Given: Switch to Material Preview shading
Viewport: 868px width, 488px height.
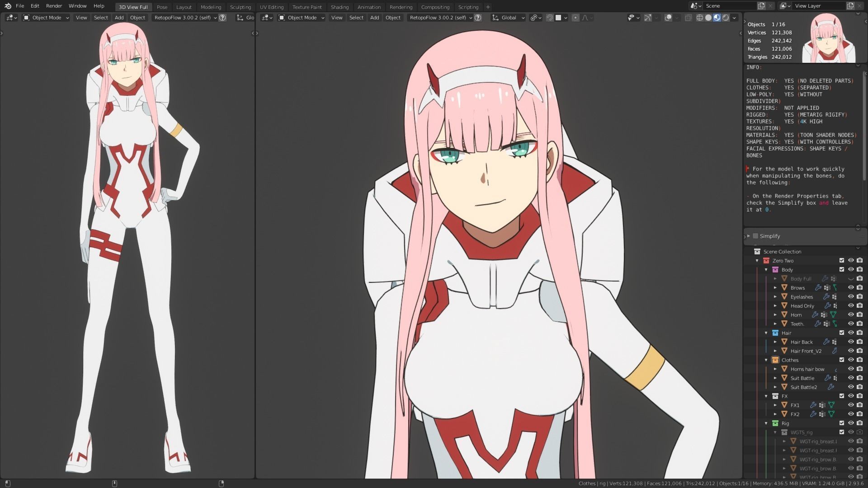Looking at the screenshot, I should pyautogui.click(x=717, y=18).
